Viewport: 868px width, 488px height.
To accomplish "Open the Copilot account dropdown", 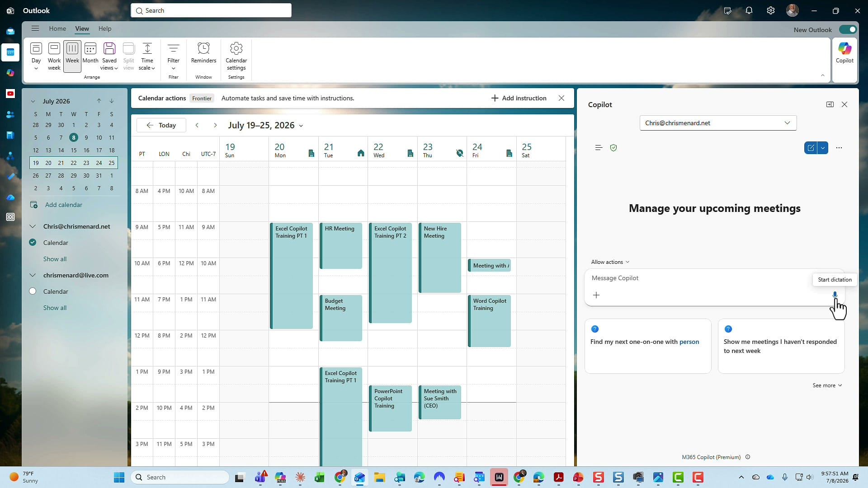I will [718, 123].
